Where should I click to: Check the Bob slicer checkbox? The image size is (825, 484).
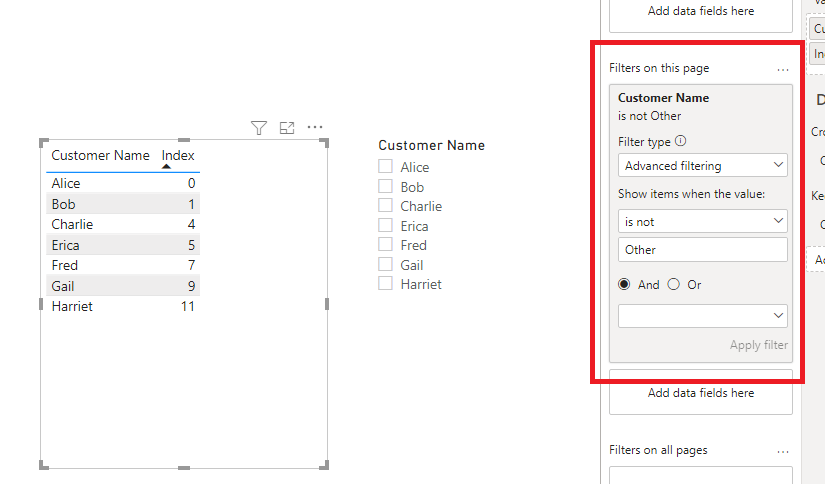coord(385,186)
